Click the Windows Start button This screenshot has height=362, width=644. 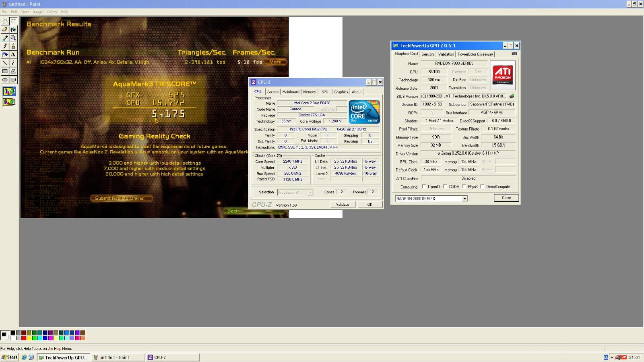click(x=10, y=357)
